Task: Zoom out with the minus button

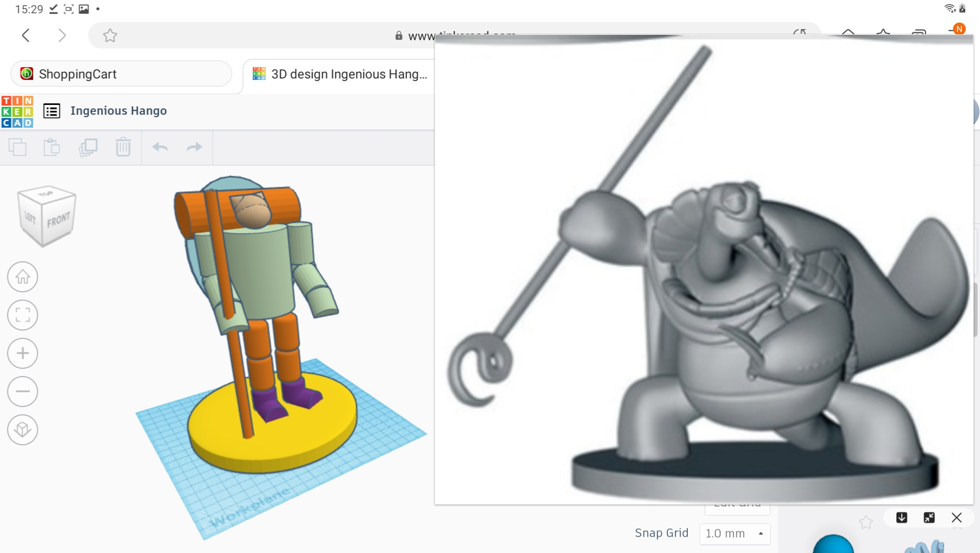Action: pyautogui.click(x=23, y=392)
